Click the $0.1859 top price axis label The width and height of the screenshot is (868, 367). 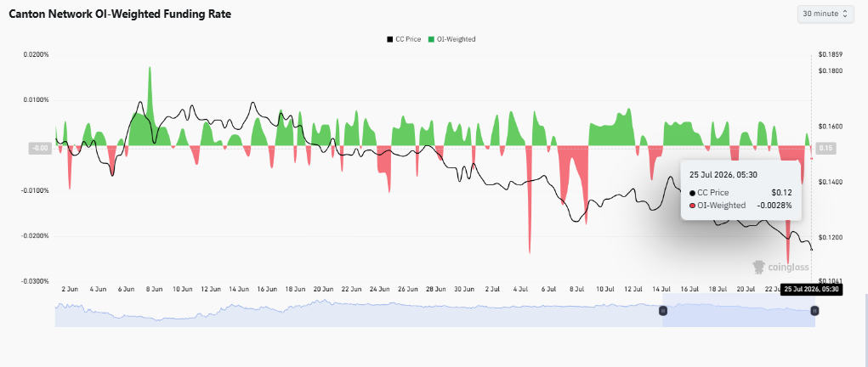tap(831, 54)
